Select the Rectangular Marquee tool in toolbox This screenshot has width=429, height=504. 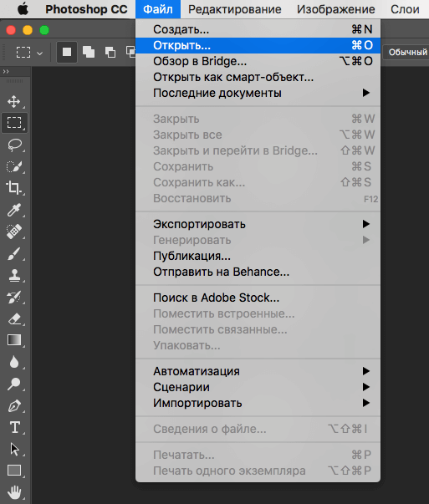pos(14,123)
